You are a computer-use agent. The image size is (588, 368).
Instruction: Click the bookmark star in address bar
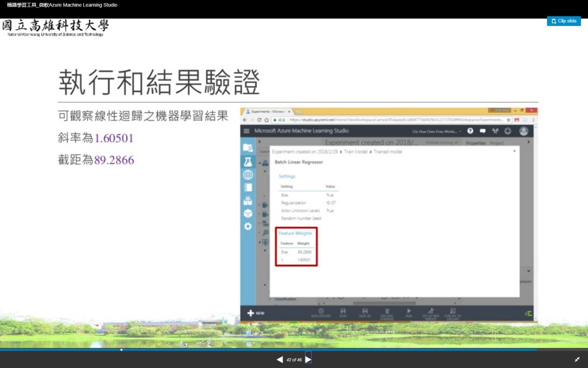coord(509,120)
